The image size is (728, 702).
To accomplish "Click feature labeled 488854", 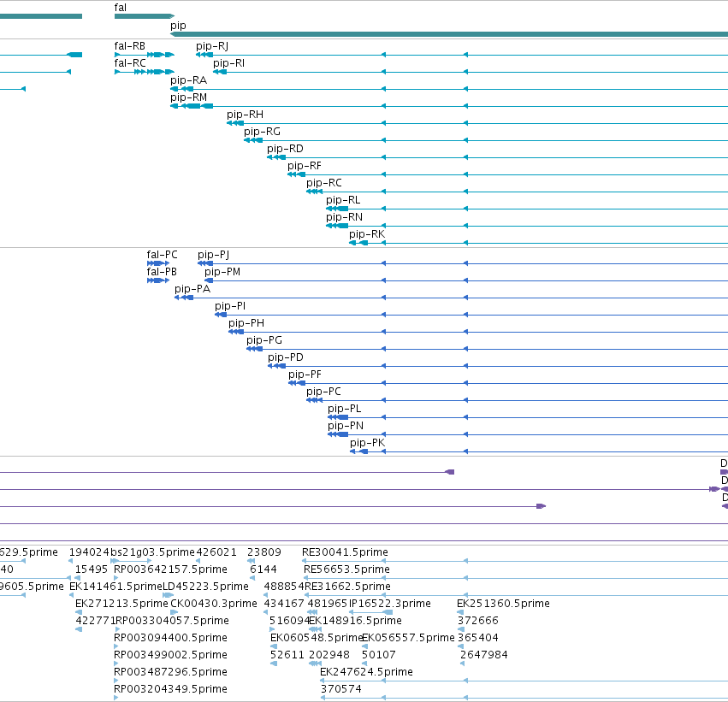I will pyautogui.click(x=284, y=587).
